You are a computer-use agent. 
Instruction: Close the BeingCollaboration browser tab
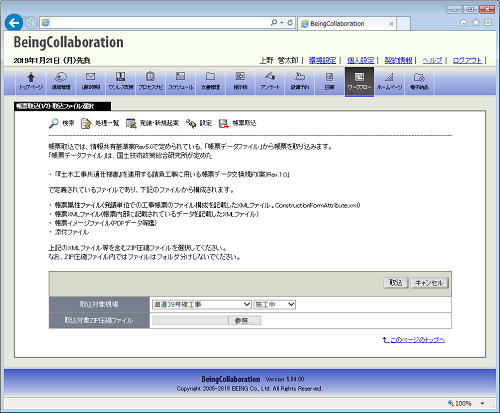[391, 24]
